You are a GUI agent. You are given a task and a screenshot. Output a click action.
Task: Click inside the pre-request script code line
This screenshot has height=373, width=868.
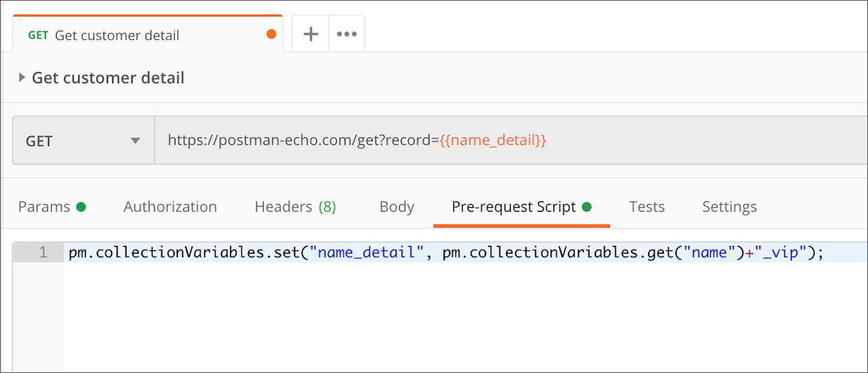[447, 253]
